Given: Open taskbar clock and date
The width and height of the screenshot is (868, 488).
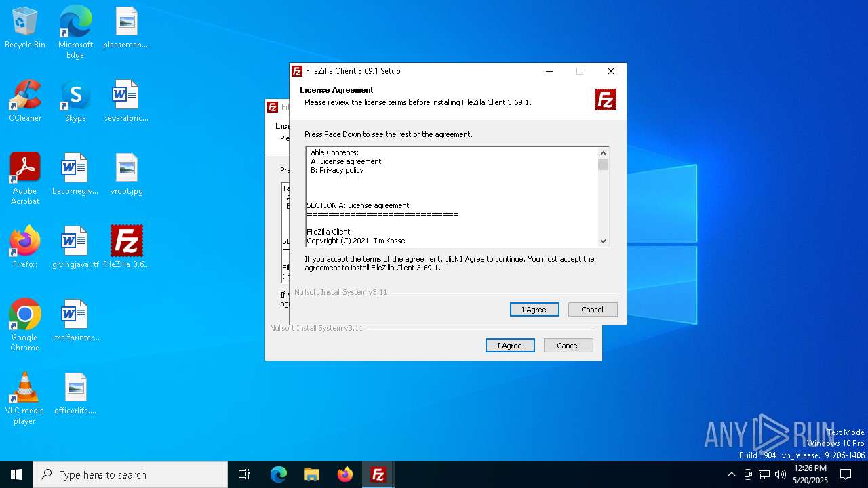Looking at the screenshot, I should click(810, 474).
